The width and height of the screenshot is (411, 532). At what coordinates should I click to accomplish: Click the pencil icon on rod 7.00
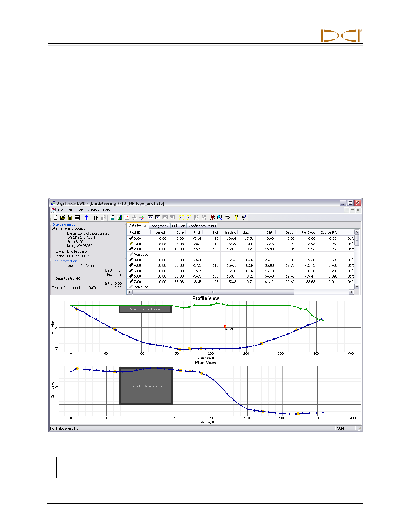point(131,281)
